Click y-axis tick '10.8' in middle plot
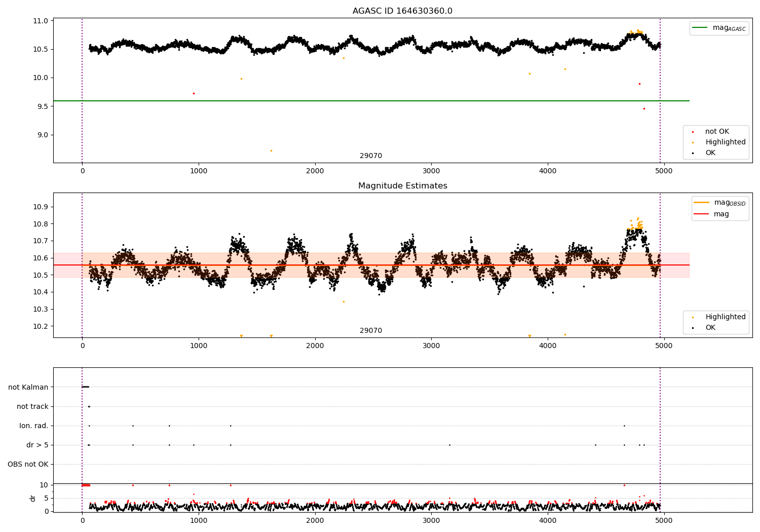760x532 pixels. point(41,224)
